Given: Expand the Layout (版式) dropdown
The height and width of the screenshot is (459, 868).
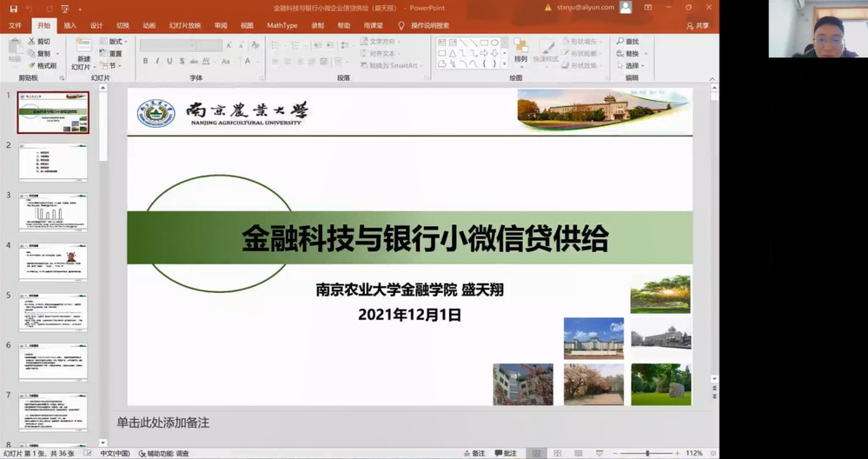Looking at the screenshot, I should 114,42.
